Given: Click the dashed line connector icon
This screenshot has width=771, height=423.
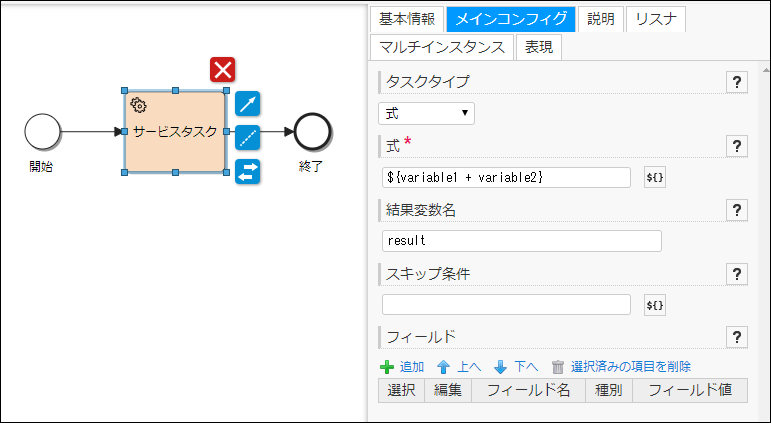Looking at the screenshot, I should click(x=247, y=137).
